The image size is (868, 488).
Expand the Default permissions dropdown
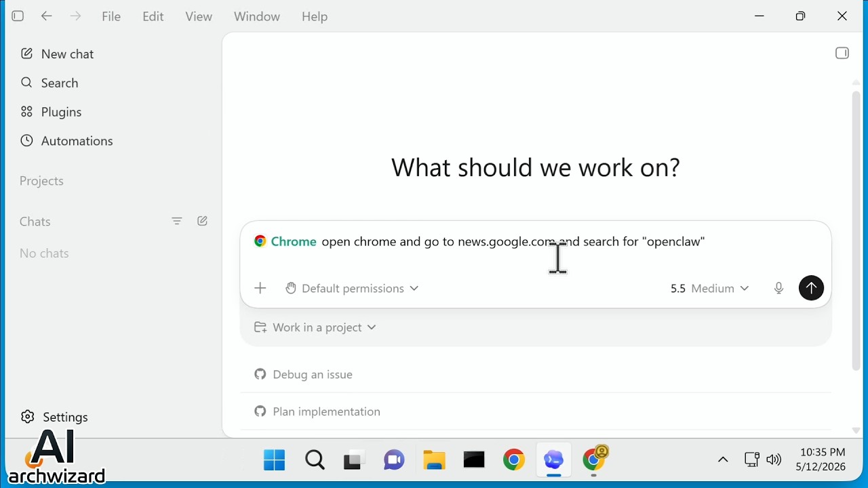(352, 289)
